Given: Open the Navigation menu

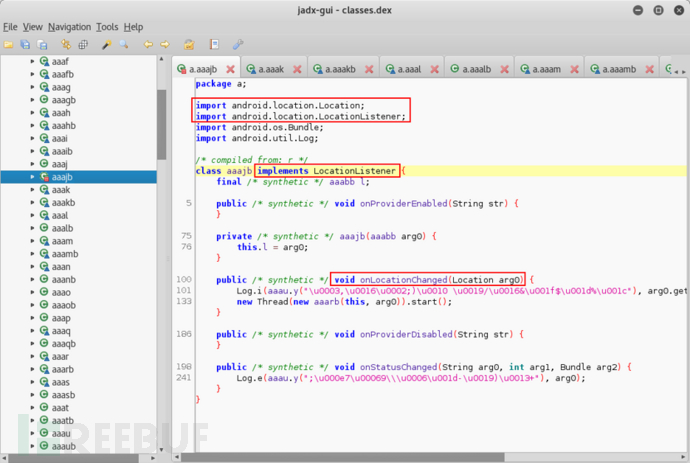Looking at the screenshot, I should click(69, 27).
